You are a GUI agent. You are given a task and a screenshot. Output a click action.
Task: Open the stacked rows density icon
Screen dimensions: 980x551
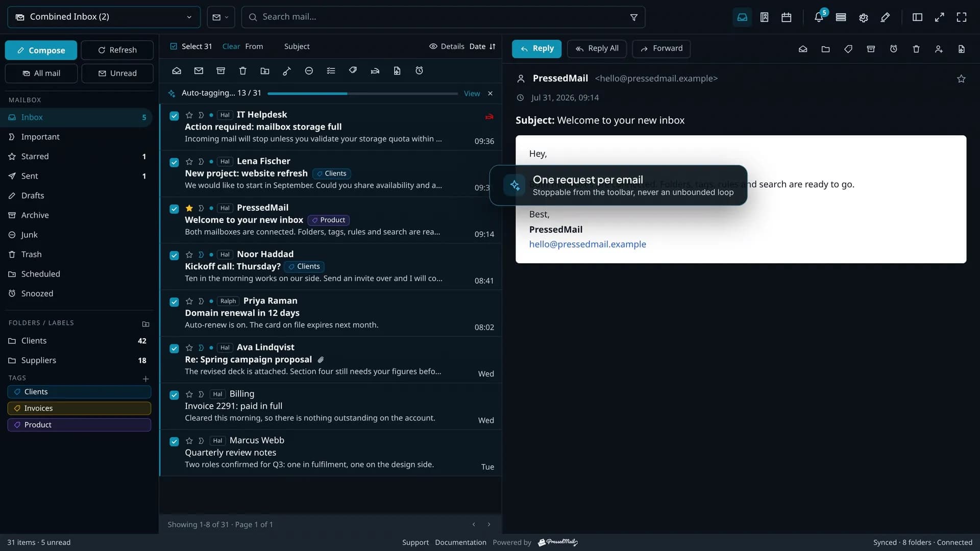(841, 17)
